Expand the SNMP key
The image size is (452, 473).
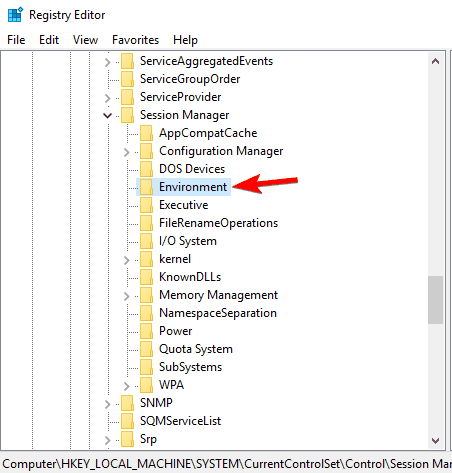[107, 404]
